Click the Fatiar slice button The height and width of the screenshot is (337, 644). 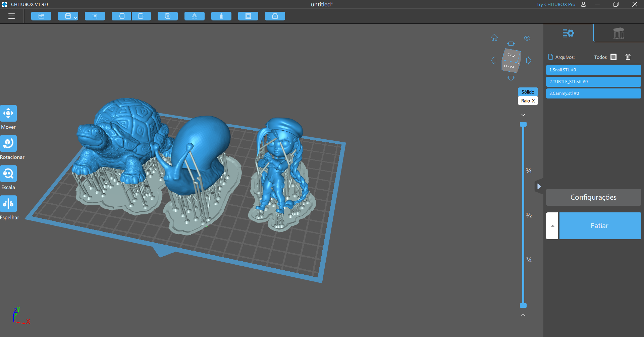coord(600,226)
